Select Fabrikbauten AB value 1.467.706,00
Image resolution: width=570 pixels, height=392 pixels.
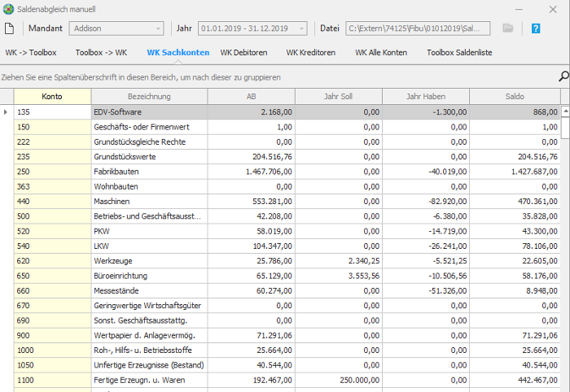251,172
